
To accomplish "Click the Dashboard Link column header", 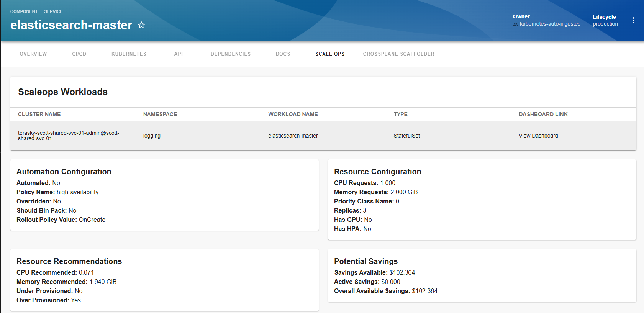I will [543, 114].
